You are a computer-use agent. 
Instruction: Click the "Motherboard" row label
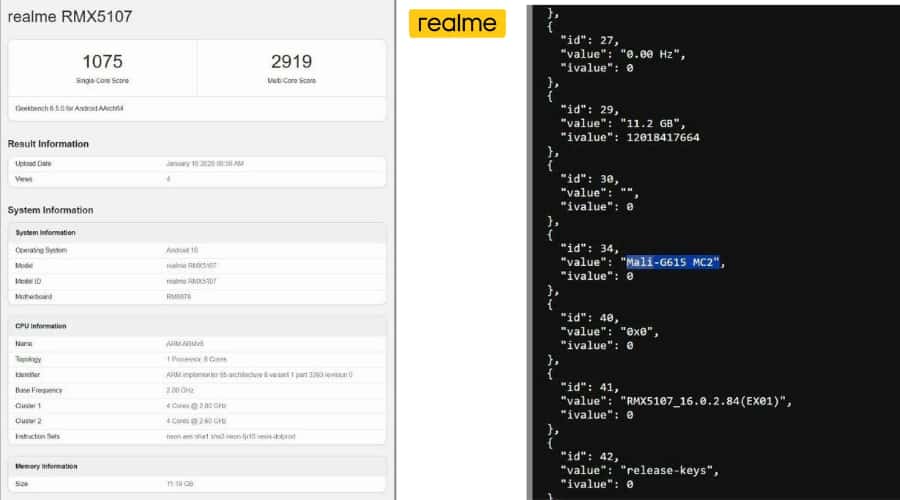[33, 297]
